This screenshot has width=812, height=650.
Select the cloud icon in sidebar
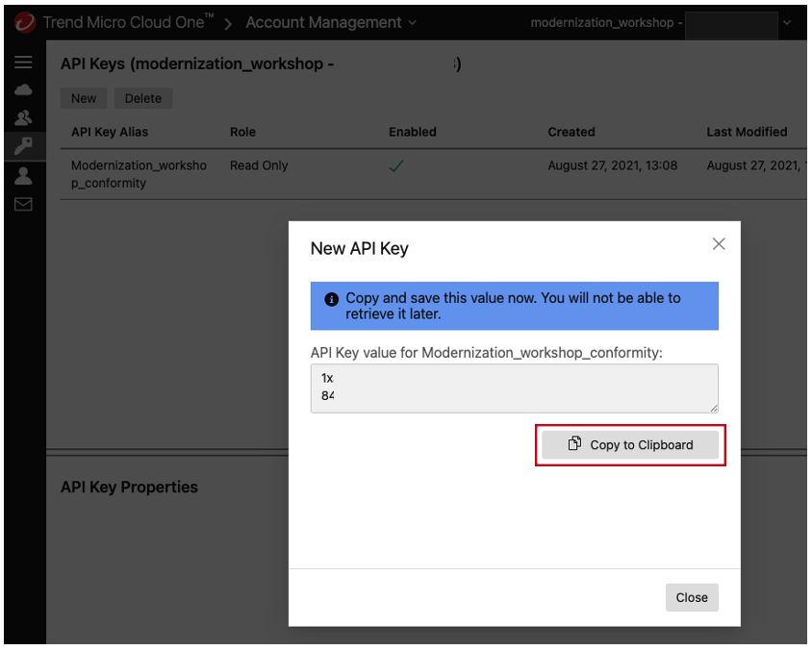[x=23, y=90]
